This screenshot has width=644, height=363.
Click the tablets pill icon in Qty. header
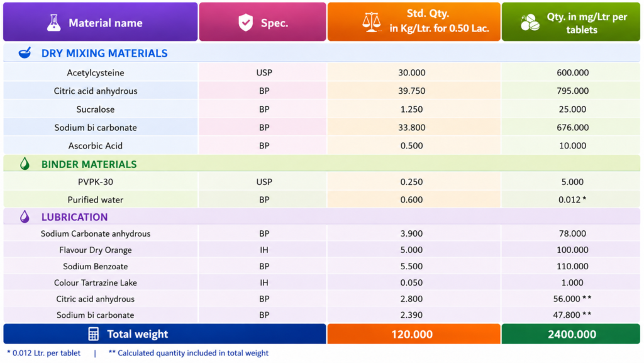530,23
